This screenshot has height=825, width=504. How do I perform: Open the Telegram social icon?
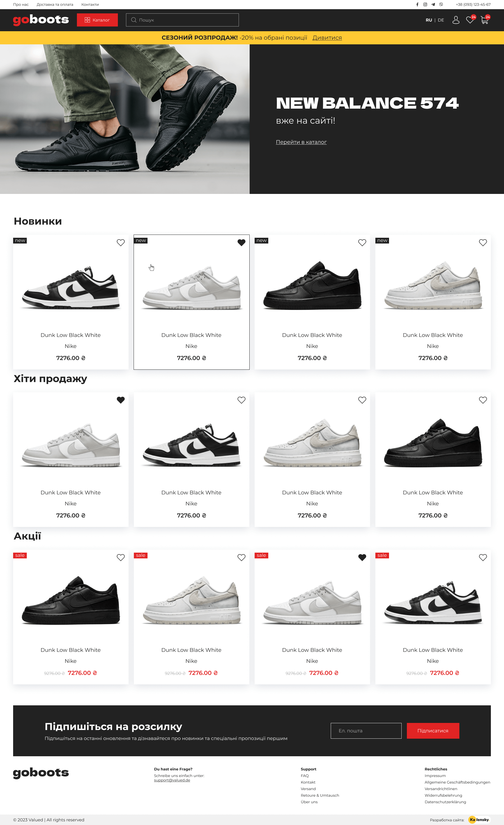click(433, 5)
